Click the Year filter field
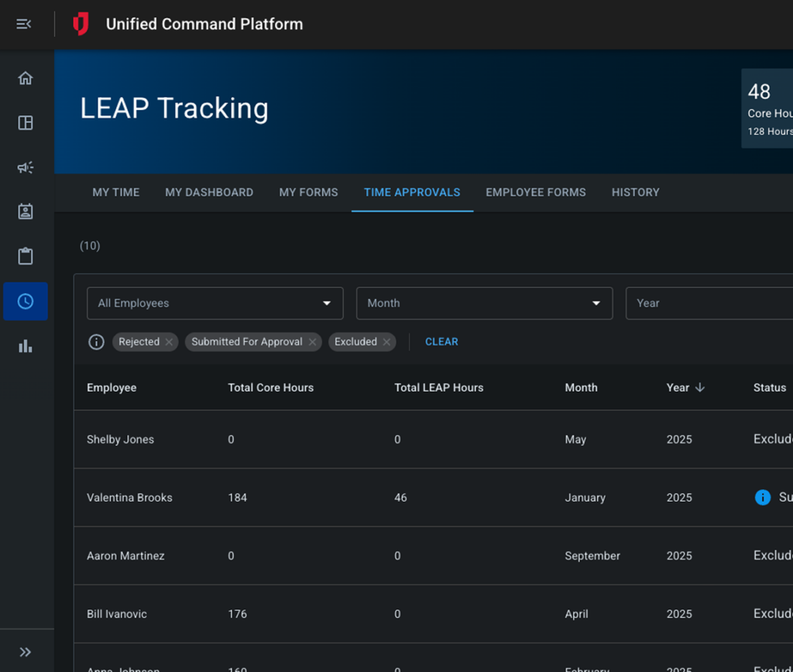Viewport: 793px width, 672px height. pyautogui.click(x=709, y=303)
